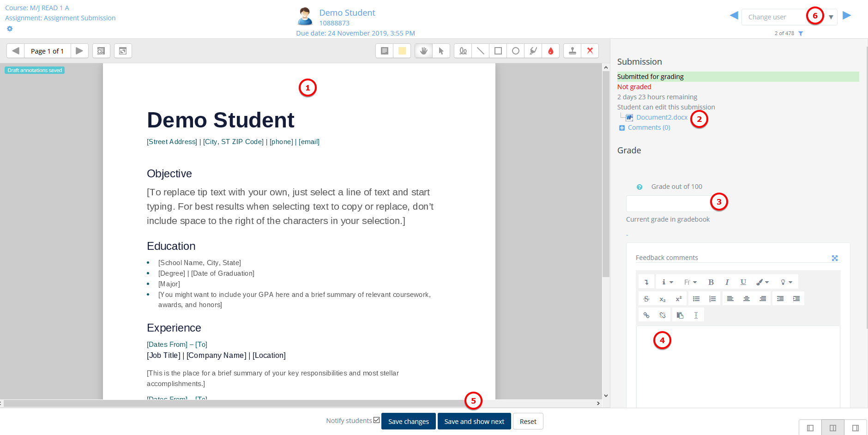This screenshot has width=868, height=435.
Task: Open the font family dropdown
Action: (690, 282)
